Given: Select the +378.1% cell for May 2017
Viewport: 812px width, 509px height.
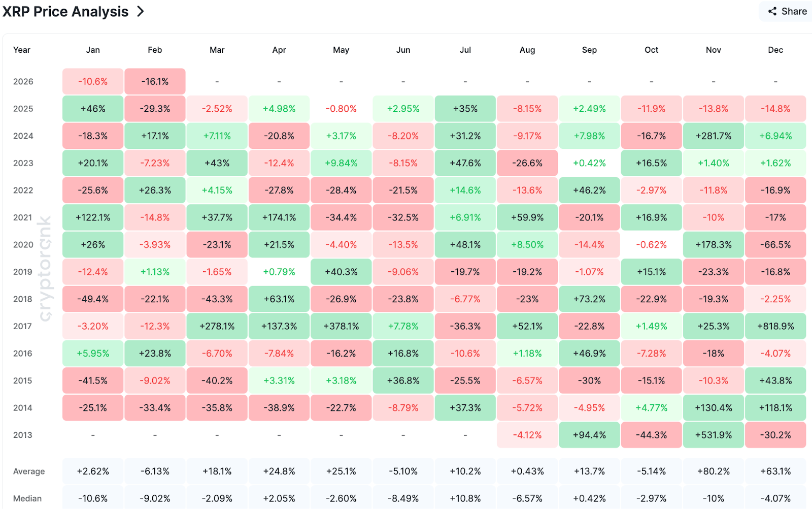Looking at the screenshot, I should [x=341, y=326].
